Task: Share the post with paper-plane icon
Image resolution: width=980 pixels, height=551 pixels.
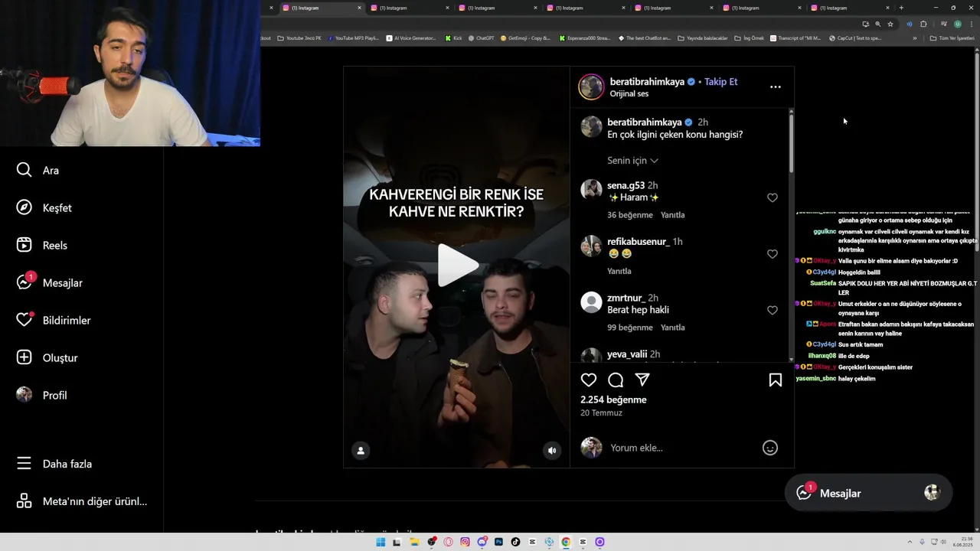Action: pyautogui.click(x=642, y=380)
